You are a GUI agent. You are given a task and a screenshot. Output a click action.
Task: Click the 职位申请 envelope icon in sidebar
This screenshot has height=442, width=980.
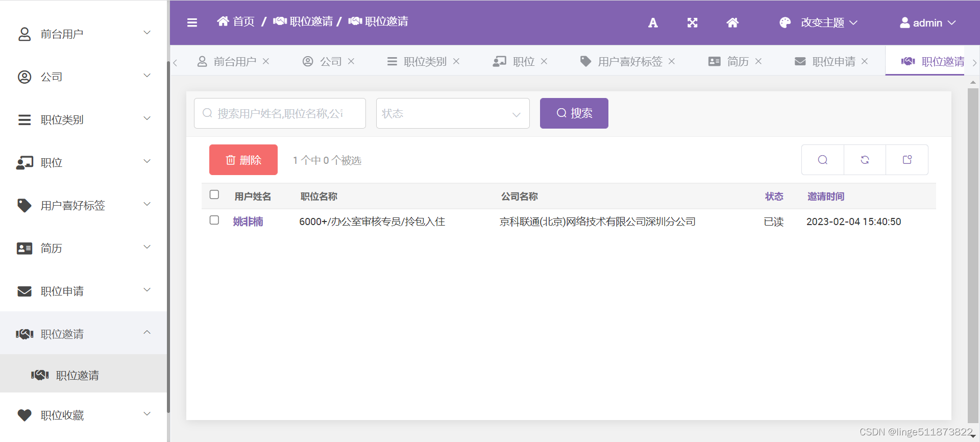pos(24,291)
